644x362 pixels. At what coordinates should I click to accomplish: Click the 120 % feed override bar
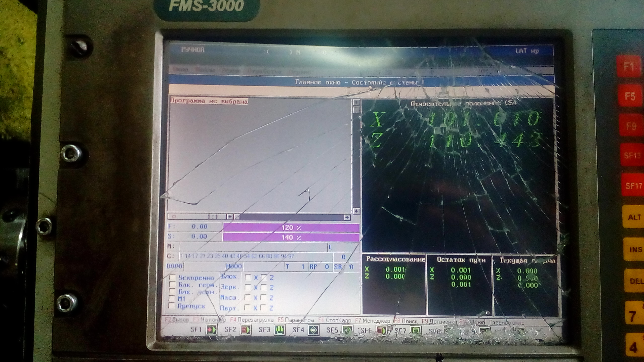(x=291, y=228)
